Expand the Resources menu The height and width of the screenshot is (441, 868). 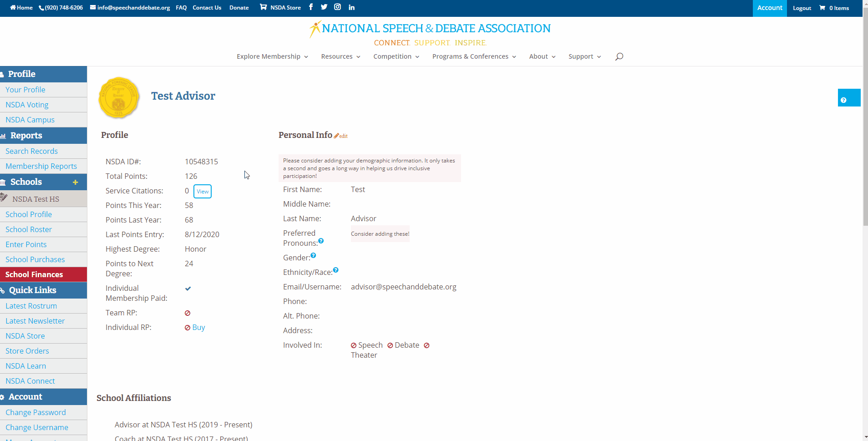340,56
